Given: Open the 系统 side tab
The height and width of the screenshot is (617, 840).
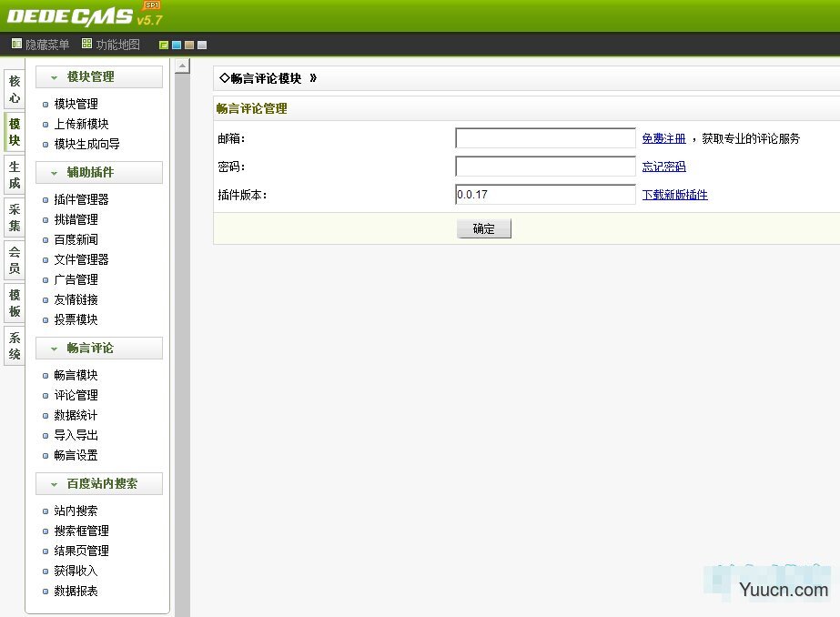Looking at the screenshot, I should 14,346.
